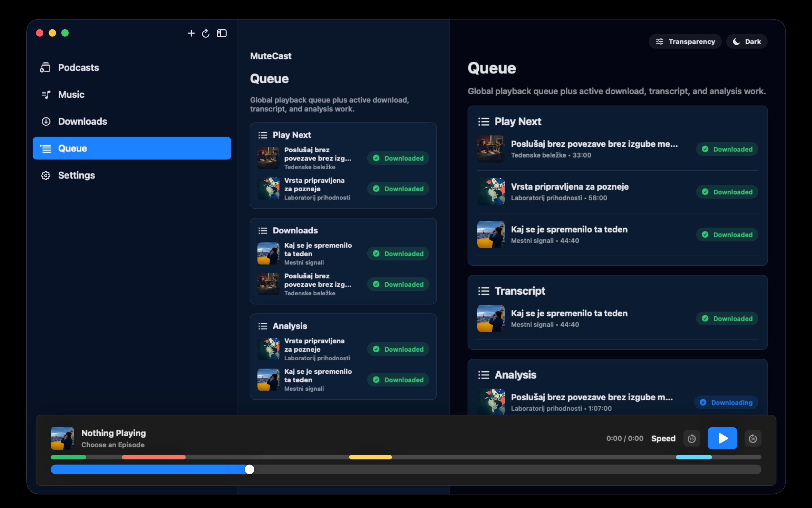Click the Podcasts sidebar icon
Screen dimensions: 812x508
[x=45, y=67]
